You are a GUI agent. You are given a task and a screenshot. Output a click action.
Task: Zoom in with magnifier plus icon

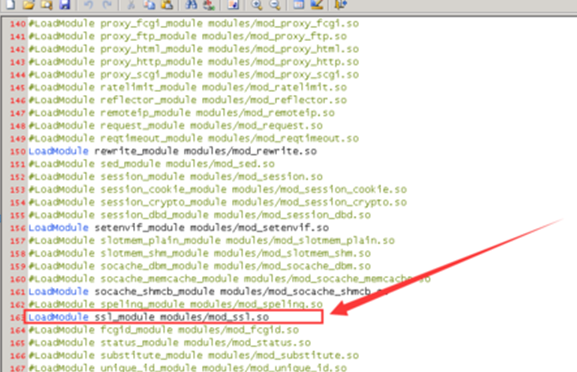(256, 4)
